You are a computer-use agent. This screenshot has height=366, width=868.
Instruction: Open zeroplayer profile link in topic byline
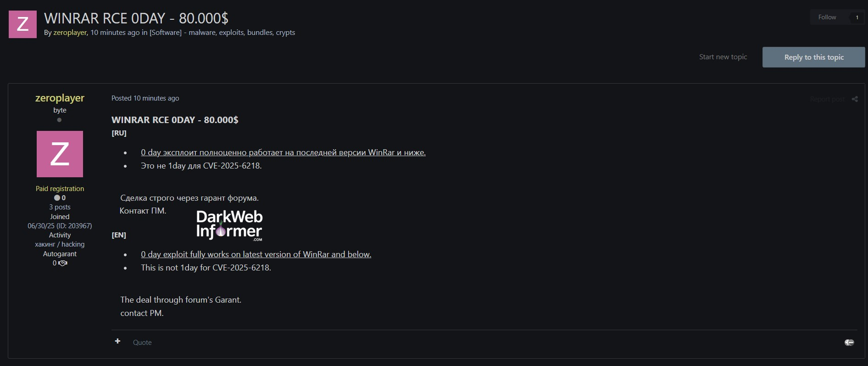point(70,33)
